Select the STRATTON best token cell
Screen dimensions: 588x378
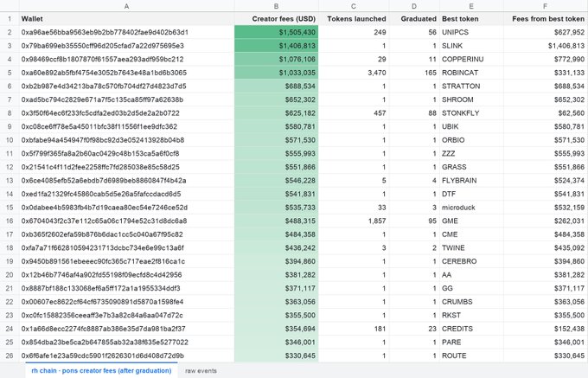pos(471,86)
